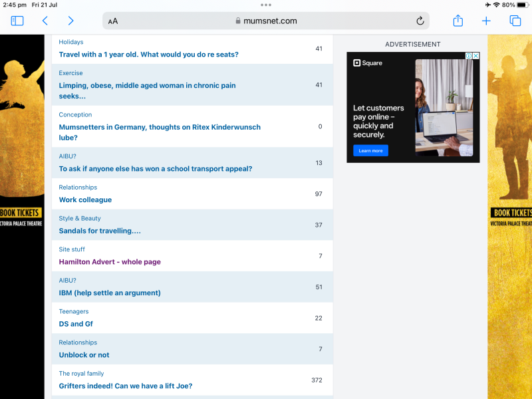Viewport: 532px width, 399px height.
Task: Open 'IBM (help settle an argument)' thread
Action: pos(110,293)
